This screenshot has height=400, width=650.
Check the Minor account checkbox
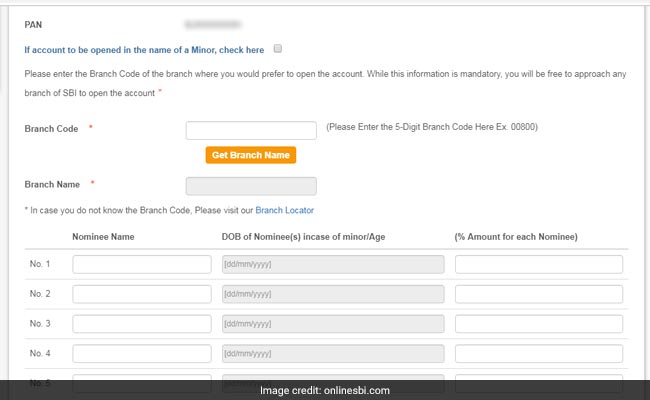pyautogui.click(x=277, y=48)
